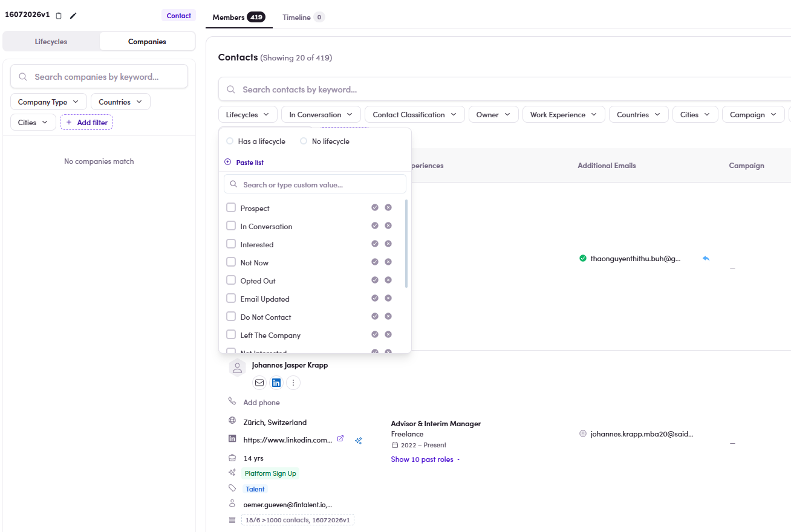Click the list tag 18/6 >1000 contacts, 16072026v1

pyautogui.click(x=298, y=520)
